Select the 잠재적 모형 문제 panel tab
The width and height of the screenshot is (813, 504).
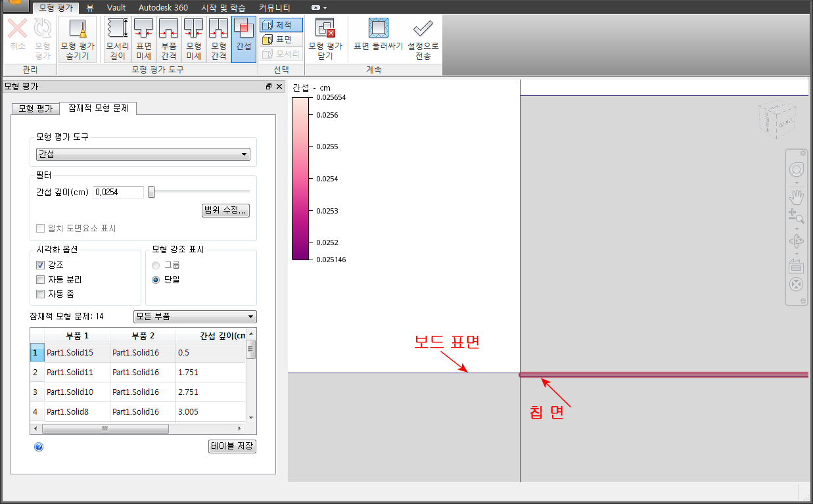point(98,108)
